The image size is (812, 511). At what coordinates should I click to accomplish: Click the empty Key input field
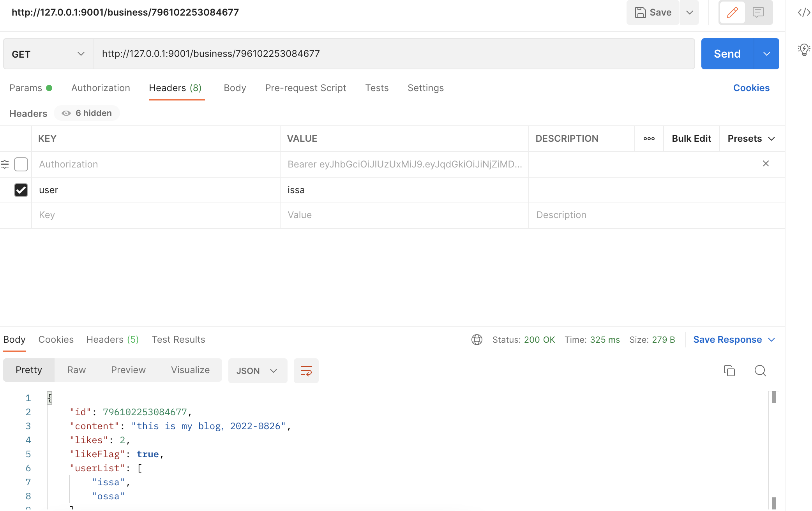[x=156, y=215]
